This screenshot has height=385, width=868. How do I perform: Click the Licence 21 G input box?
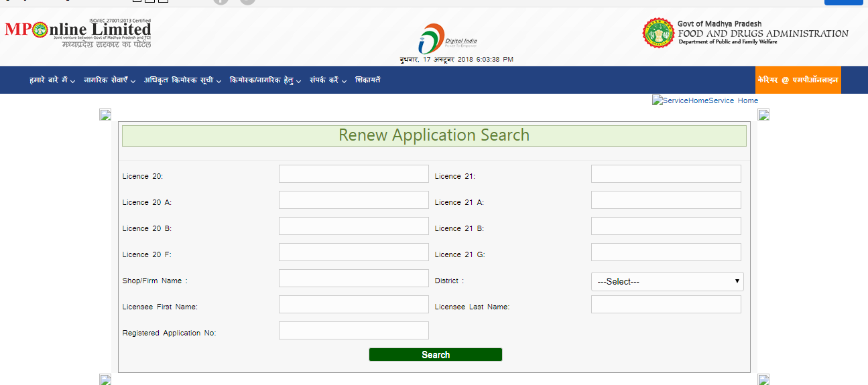click(666, 252)
